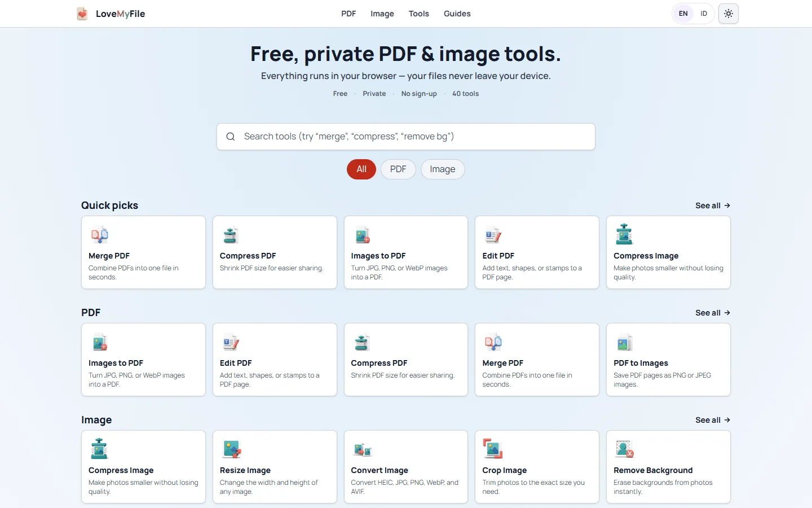Viewport: 812px width, 508px height.
Task: Click the 'Quick picks' section heading
Action: (x=109, y=205)
